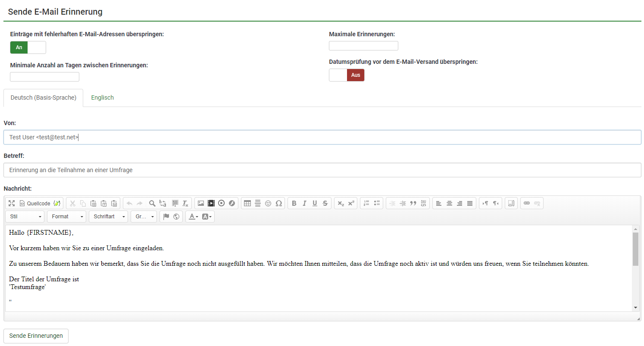Click the block quote icon
Image resolution: width=644 pixels, height=346 pixels.
[413, 203]
